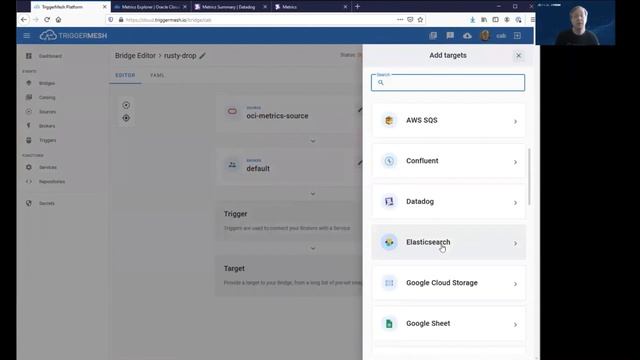The image size is (640, 360).
Task: Expand Google Cloud Storage chevron
Action: (515, 284)
